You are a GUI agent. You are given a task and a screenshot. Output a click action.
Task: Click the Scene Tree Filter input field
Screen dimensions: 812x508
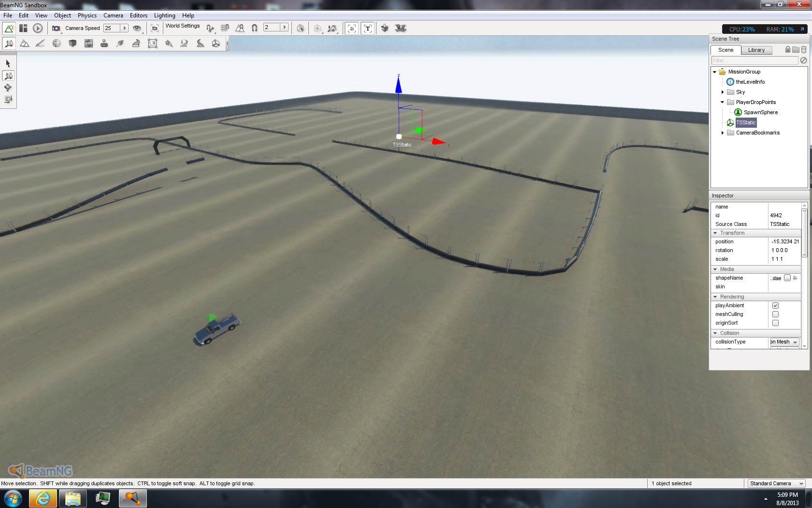pos(754,60)
